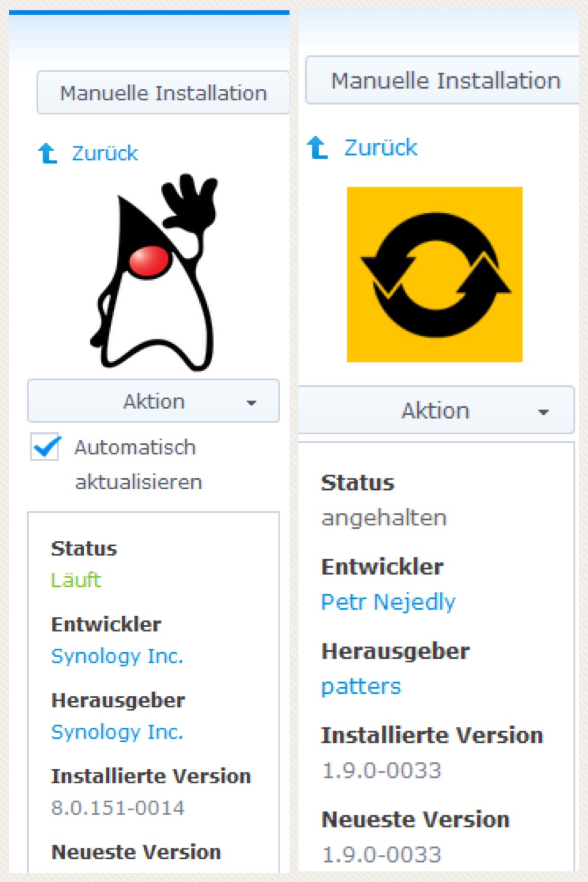Click left Manuelle Installation button
588x882 pixels.
pos(163,93)
